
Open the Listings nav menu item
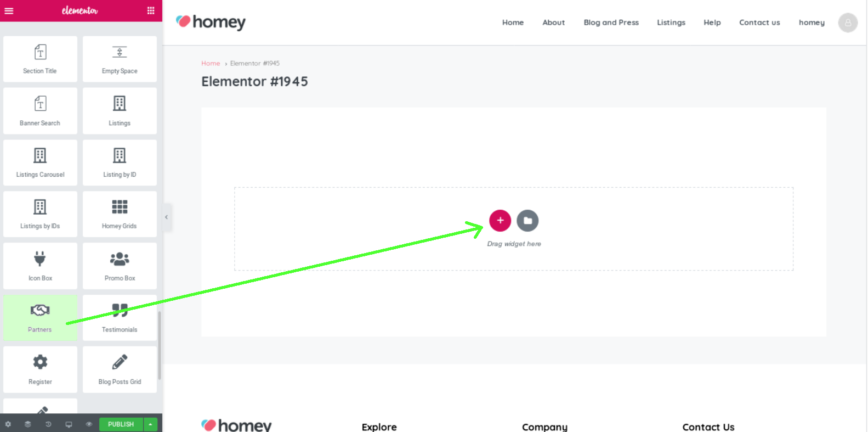click(671, 23)
